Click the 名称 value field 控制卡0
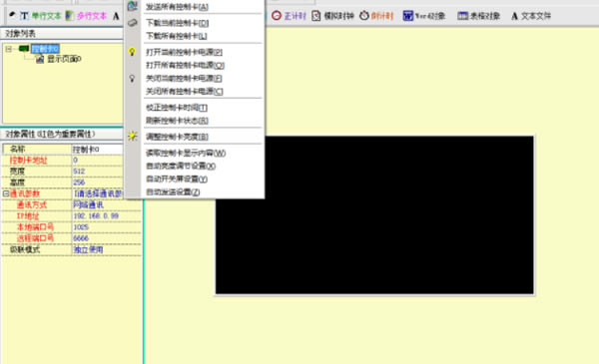The image size is (599, 364). [x=97, y=150]
